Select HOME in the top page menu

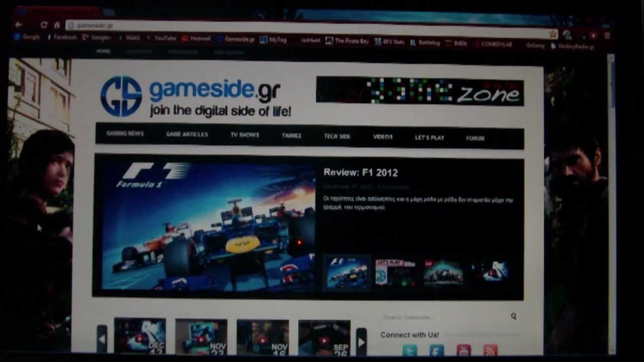click(103, 51)
